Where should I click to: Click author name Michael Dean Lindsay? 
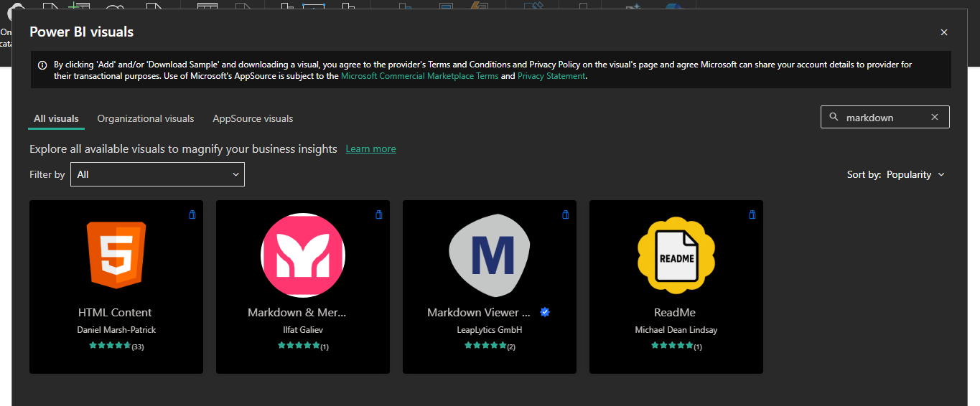coord(676,330)
